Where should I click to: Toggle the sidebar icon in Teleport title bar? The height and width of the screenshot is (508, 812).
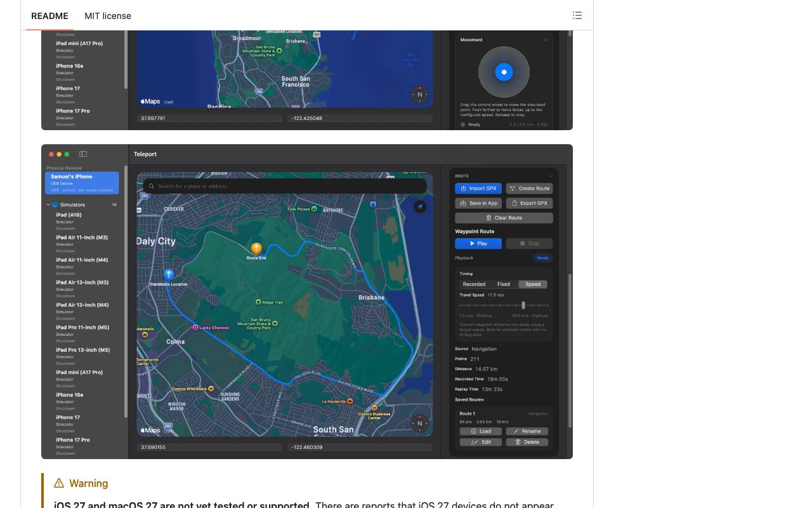click(x=83, y=154)
